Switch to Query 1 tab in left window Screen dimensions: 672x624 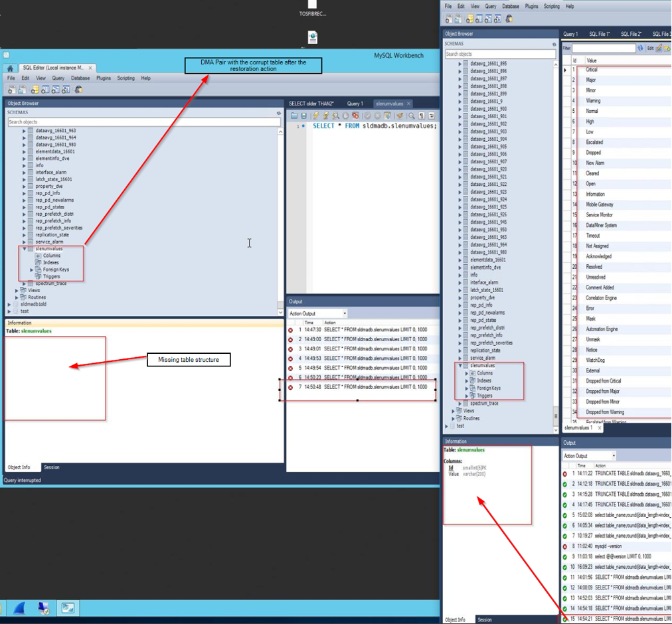(x=355, y=104)
